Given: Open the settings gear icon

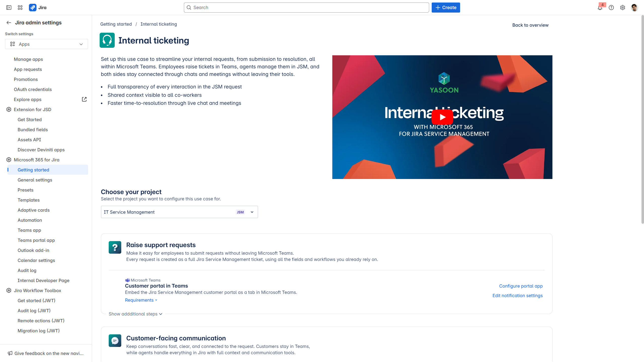Looking at the screenshot, I should [623, 8].
